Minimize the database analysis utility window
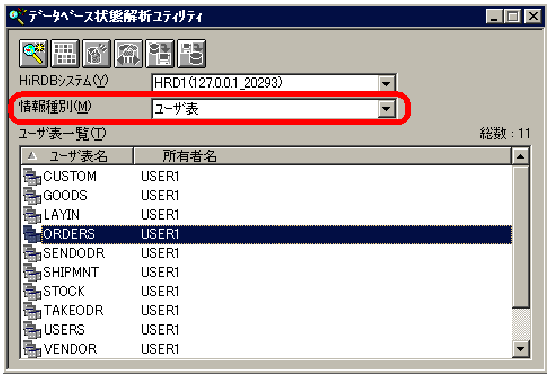 (494, 16)
